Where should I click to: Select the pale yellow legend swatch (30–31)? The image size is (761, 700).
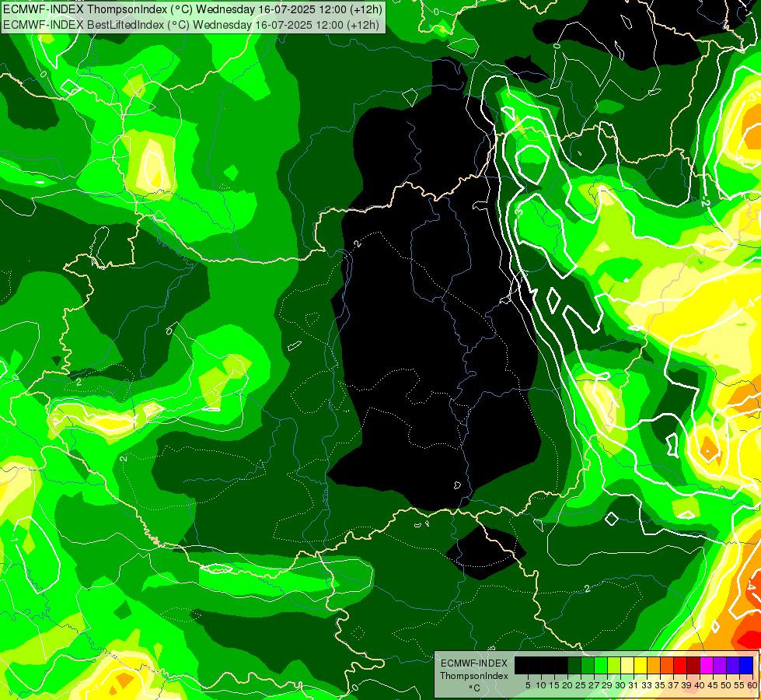[x=627, y=665]
